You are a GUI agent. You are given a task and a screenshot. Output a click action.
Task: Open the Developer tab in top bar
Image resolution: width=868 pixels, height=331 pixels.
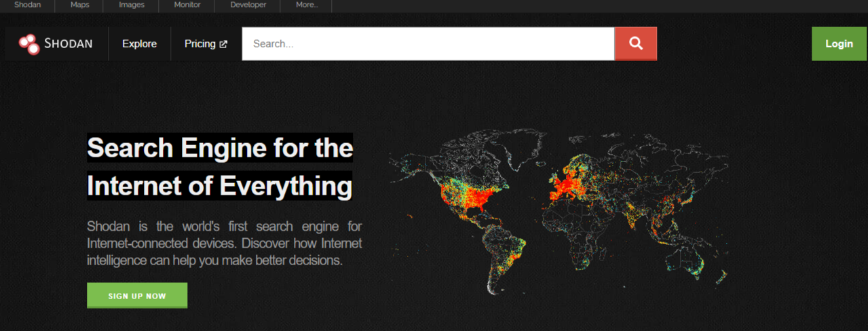coord(248,5)
